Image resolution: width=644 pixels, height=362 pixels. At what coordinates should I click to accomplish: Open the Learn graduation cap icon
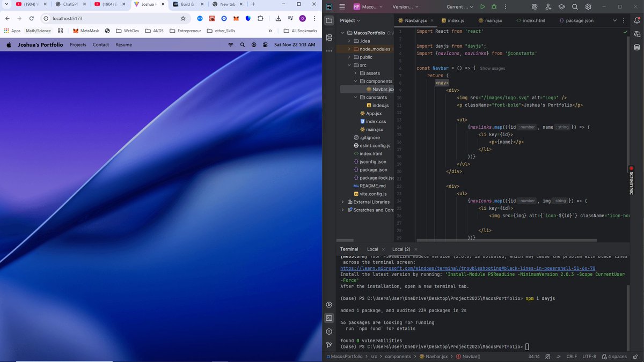[x=561, y=7]
